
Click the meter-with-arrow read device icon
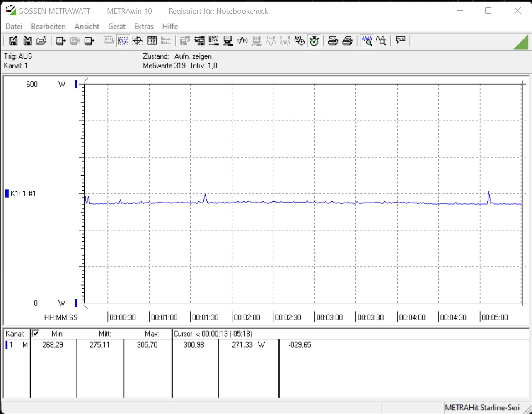click(60, 41)
